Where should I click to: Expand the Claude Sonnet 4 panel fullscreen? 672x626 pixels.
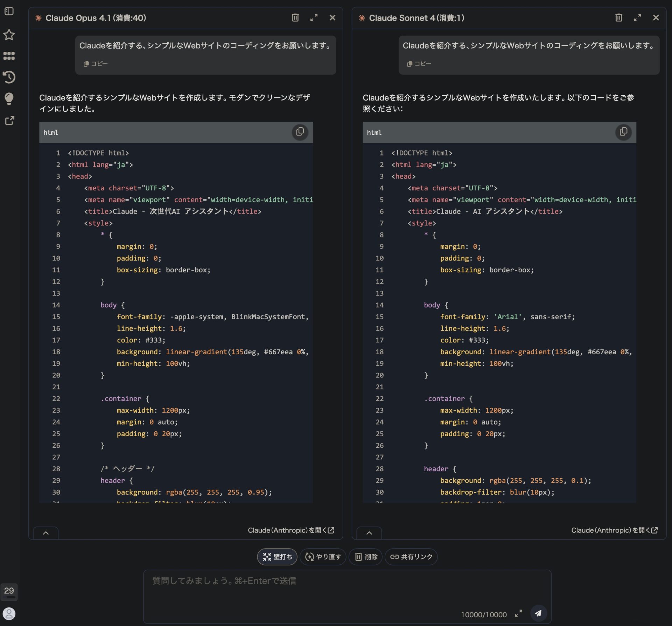coord(637,18)
